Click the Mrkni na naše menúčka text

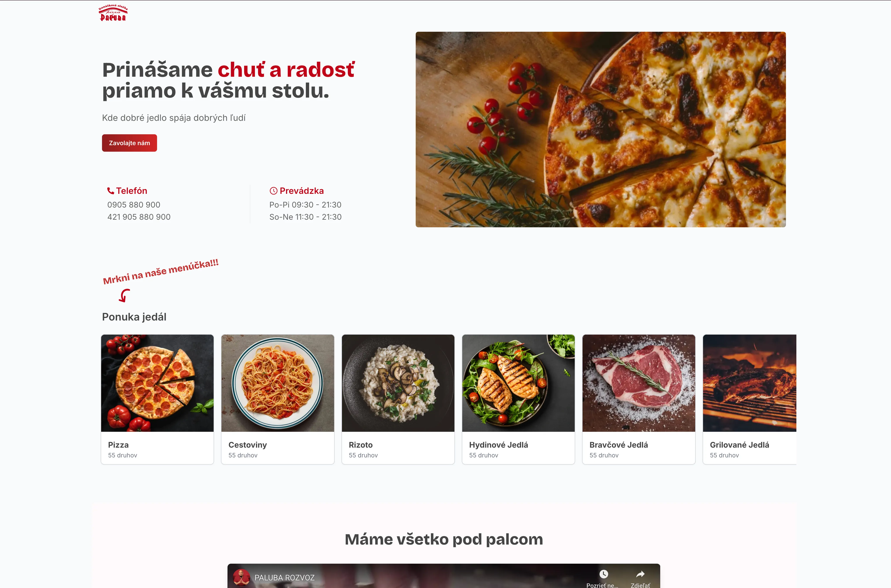[x=161, y=272]
